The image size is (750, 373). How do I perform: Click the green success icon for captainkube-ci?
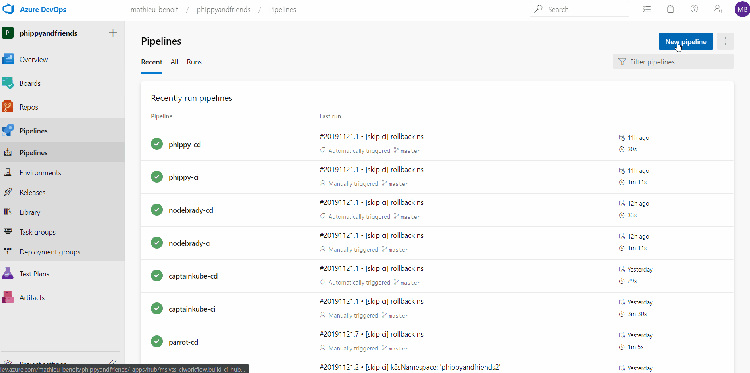pos(156,309)
